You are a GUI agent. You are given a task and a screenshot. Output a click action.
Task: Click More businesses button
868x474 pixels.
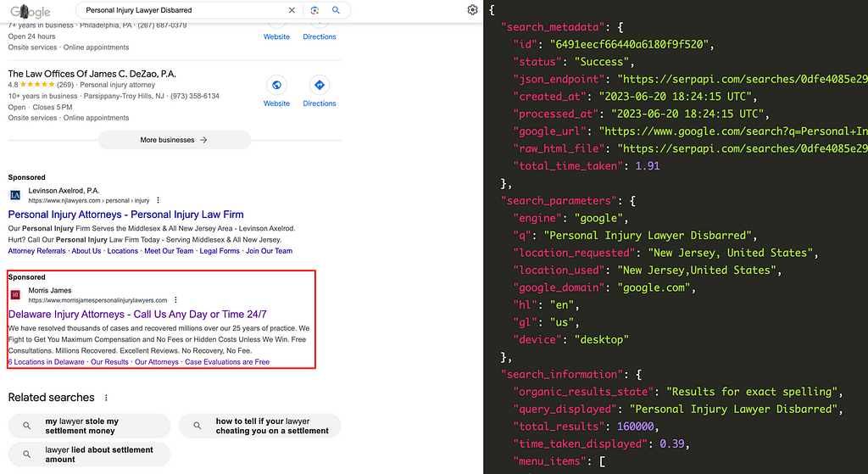[x=175, y=140]
